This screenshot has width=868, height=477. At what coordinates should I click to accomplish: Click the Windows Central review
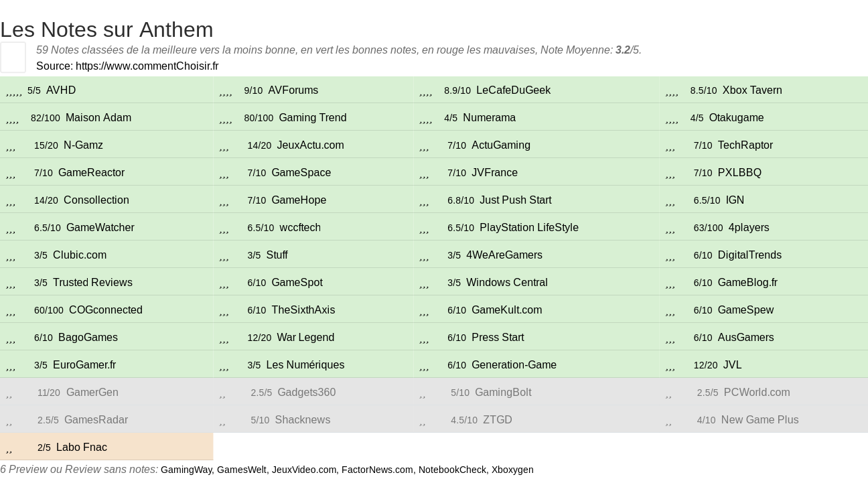507,283
